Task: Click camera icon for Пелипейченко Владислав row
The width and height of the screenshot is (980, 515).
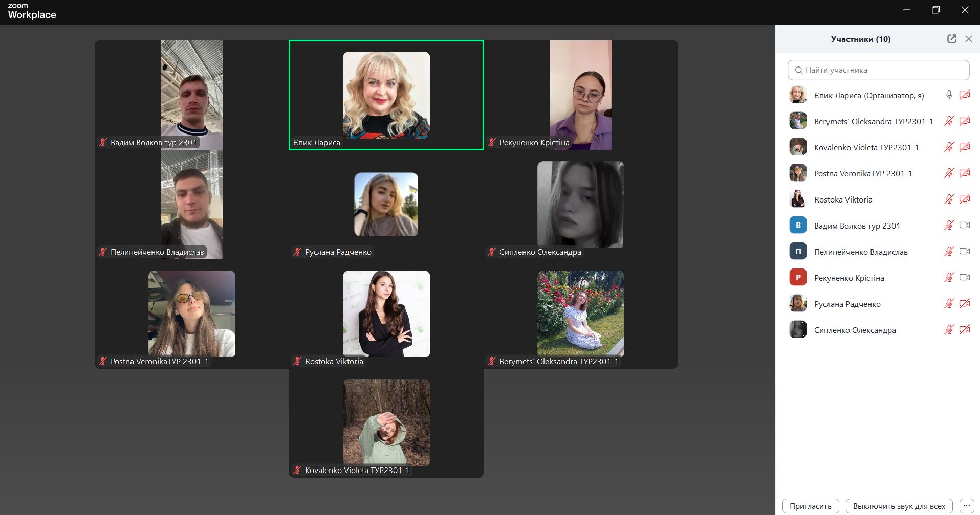Action: coord(965,252)
